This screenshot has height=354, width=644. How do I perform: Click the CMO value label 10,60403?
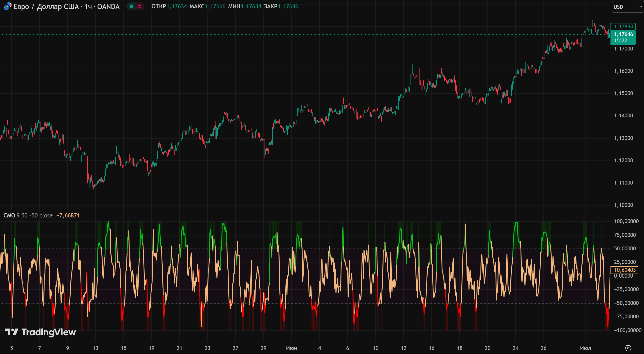[x=624, y=270]
